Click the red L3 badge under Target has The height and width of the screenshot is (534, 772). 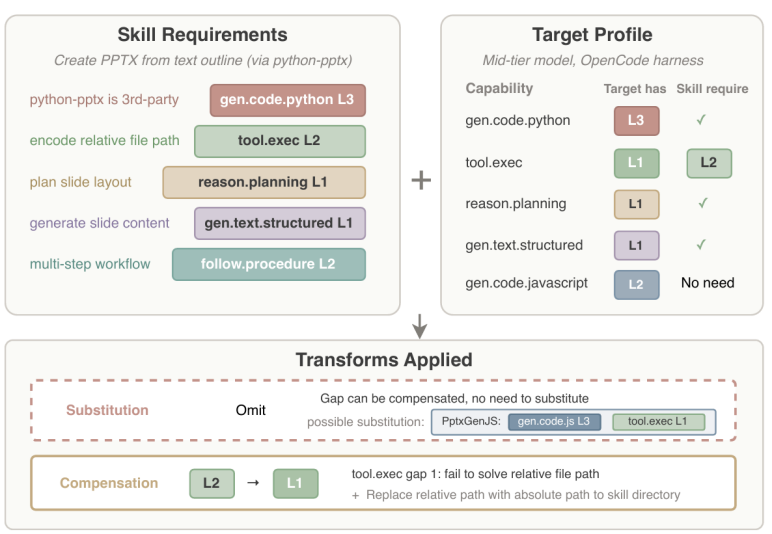click(x=635, y=121)
